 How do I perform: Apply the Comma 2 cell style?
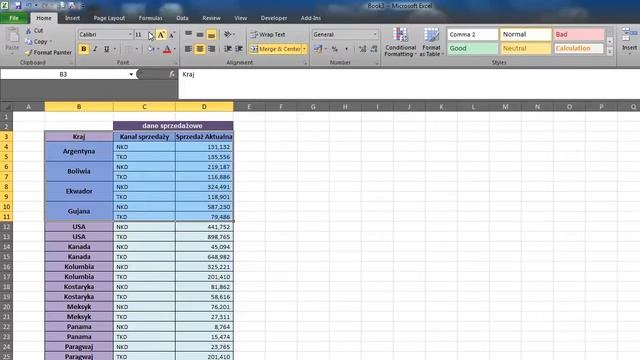click(x=473, y=35)
